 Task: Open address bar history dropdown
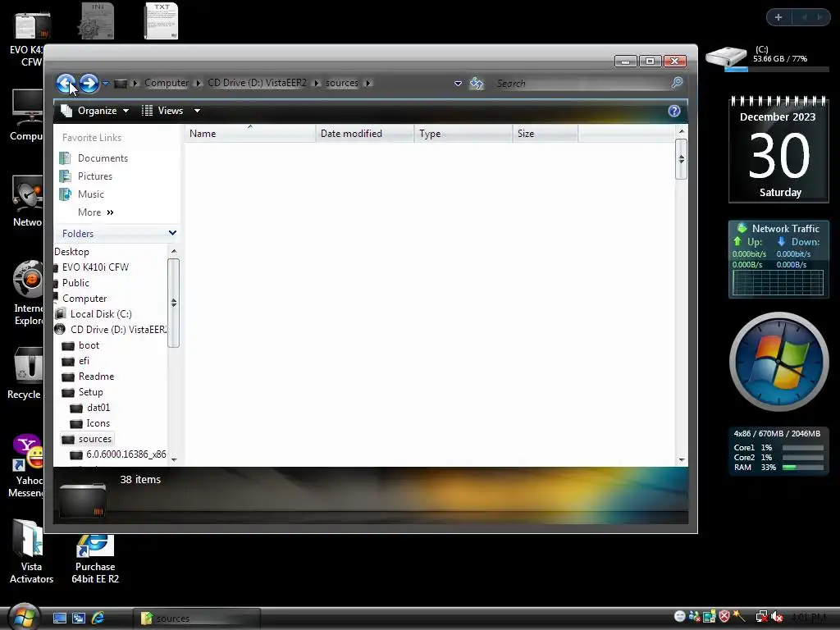click(458, 84)
